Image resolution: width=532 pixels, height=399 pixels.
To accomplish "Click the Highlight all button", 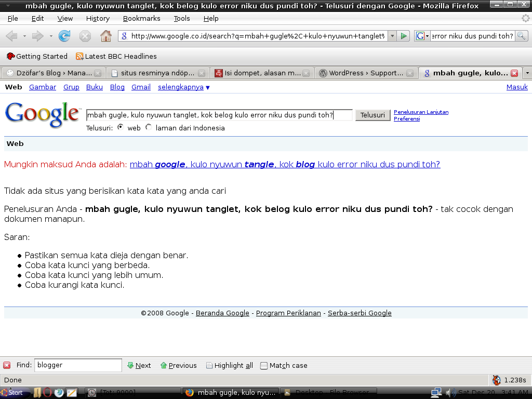I will click(230, 365).
